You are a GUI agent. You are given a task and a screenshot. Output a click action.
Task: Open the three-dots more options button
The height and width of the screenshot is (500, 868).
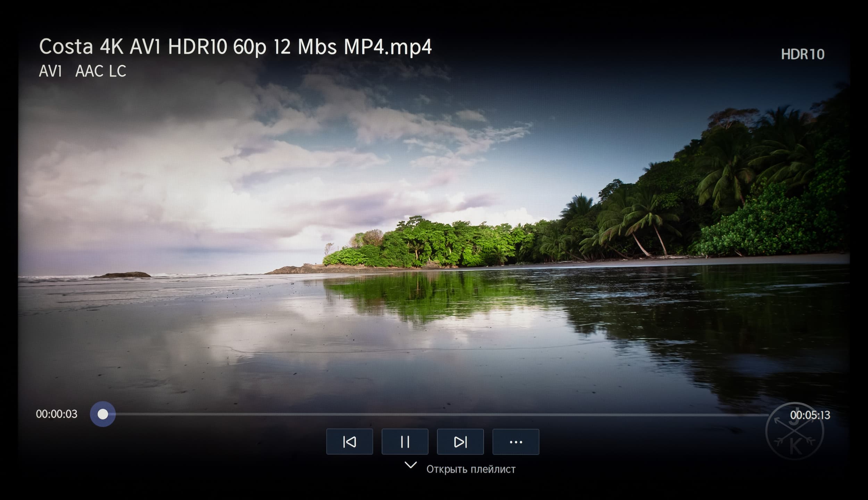point(516,442)
